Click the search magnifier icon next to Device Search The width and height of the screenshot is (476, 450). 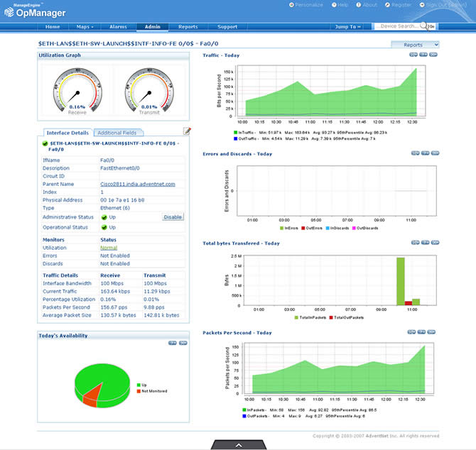click(424, 26)
